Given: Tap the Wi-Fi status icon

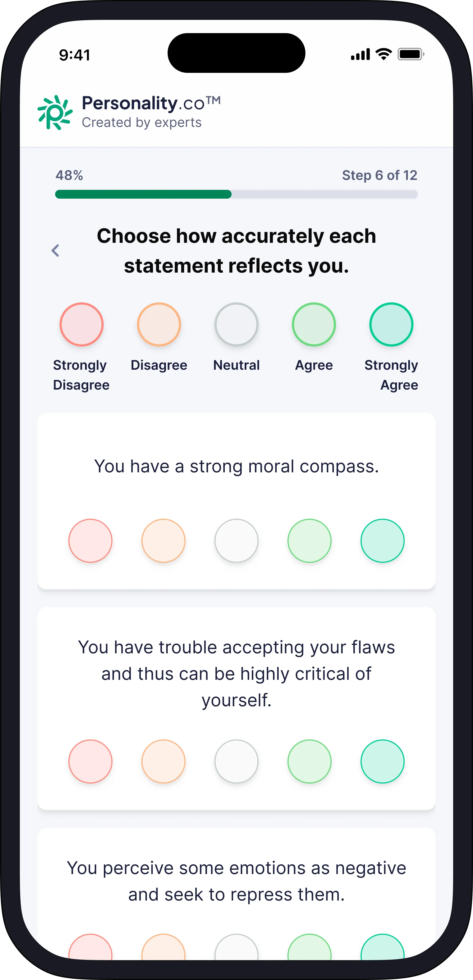Looking at the screenshot, I should [x=384, y=54].
